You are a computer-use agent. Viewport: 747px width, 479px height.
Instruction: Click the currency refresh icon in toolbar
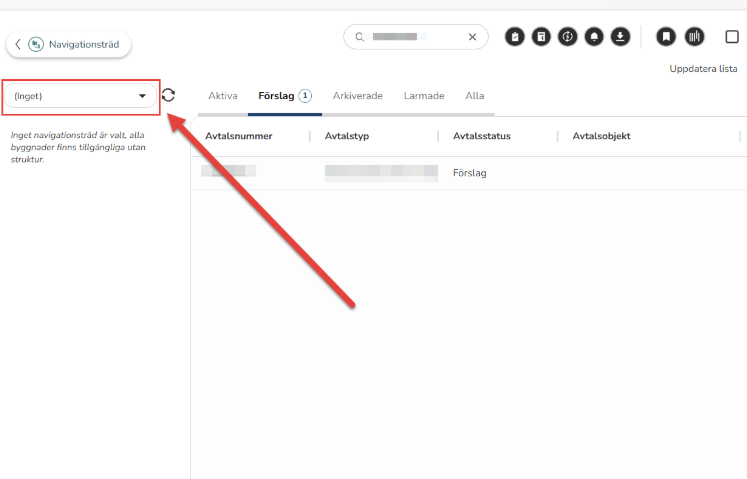567,37
